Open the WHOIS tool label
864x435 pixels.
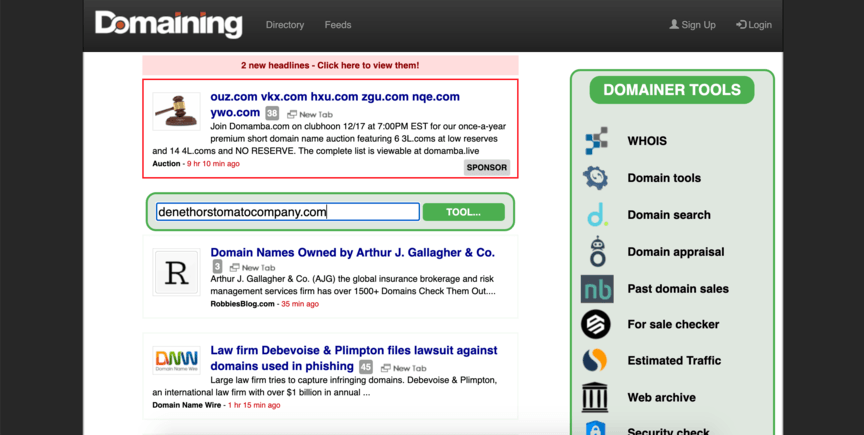(x=647, y=141)
